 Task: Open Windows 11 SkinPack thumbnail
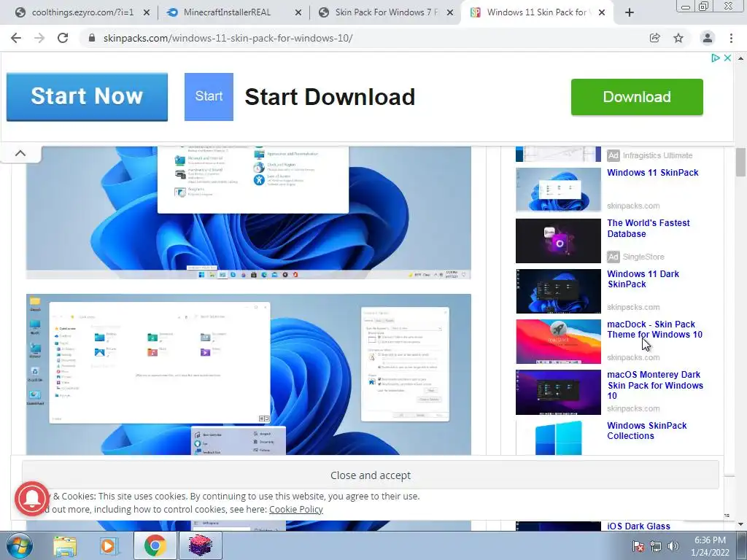tap(558, 190)
